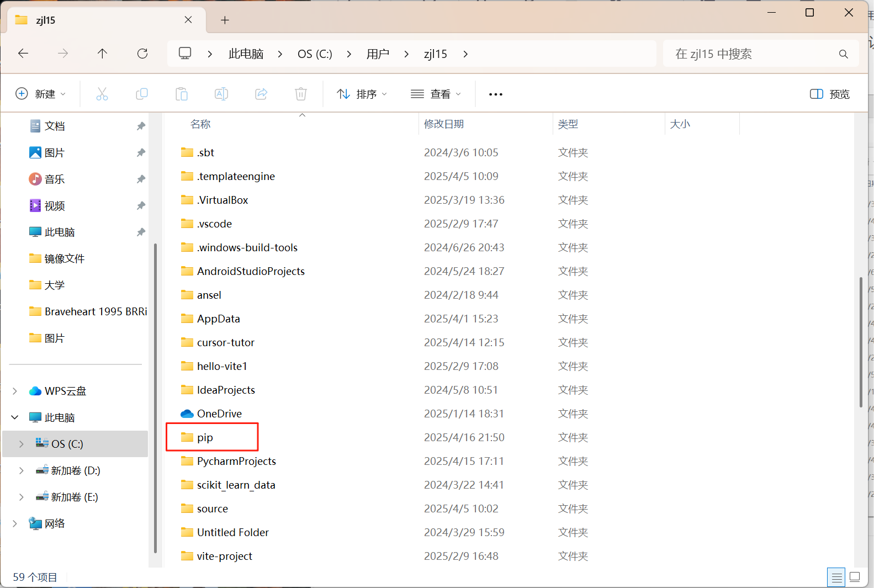Expand the OS (C:) tree node
Screen dimensions: 874x588
click(x=22, y=444)
